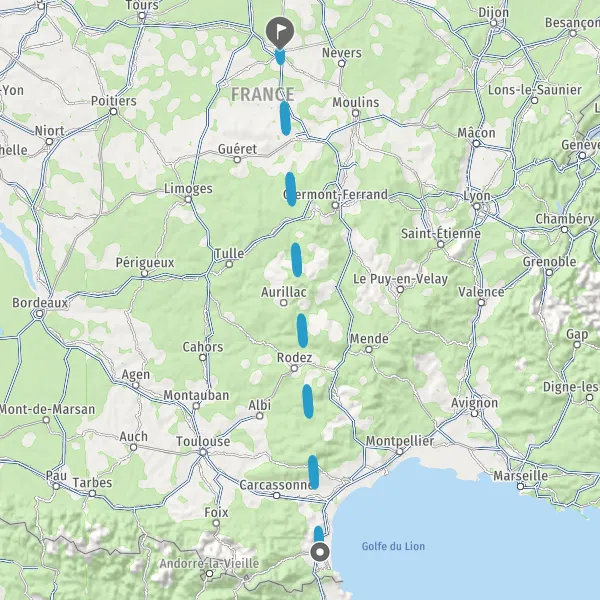
Task: Select the Bordeaux city marker dot
Action: point(39,314)
